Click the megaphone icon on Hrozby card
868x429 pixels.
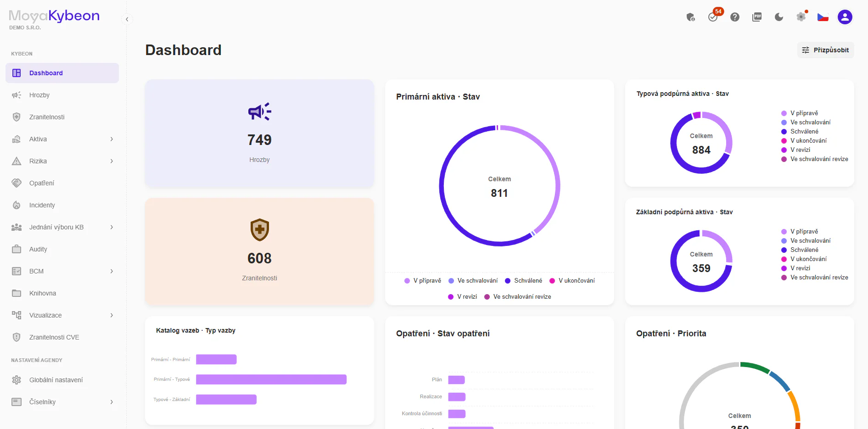pos(259,111)
